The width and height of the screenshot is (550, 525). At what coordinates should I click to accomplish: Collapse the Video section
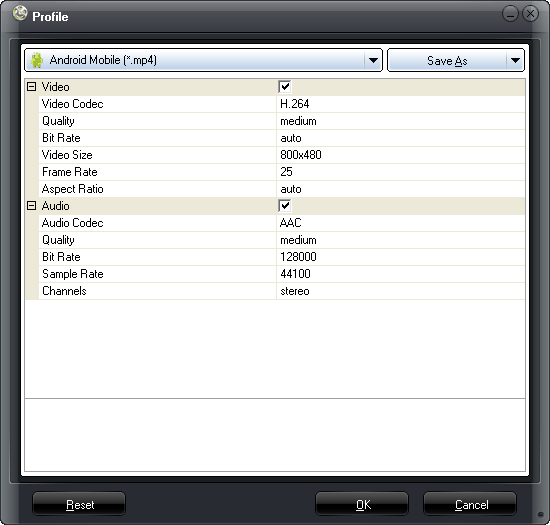pyautogui.click(x=32, y=87)
